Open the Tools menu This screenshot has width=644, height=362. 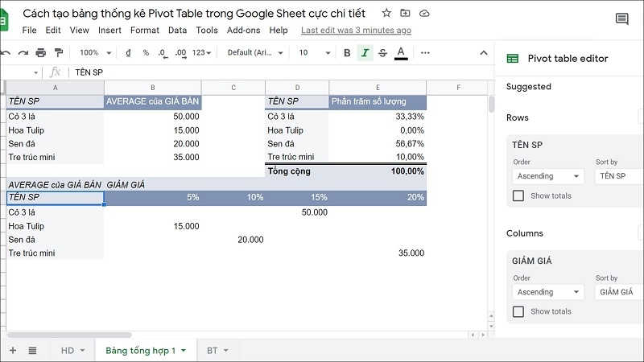click(207, 30)
